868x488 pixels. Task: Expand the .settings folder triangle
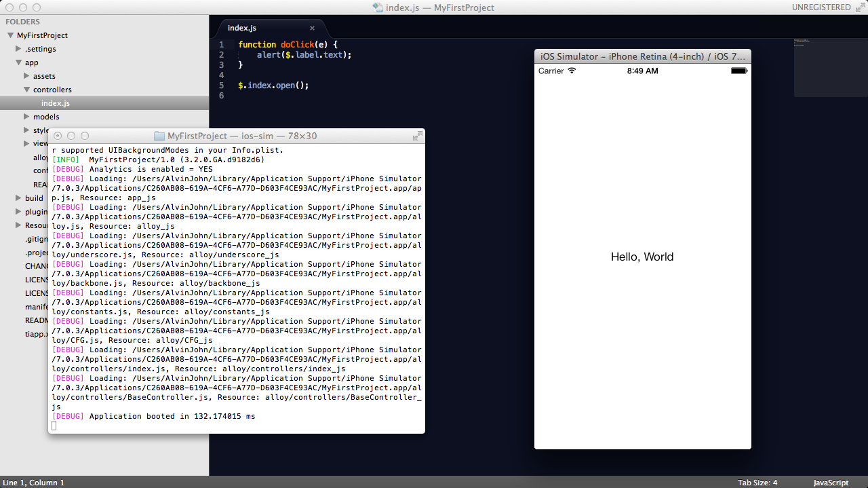[19, 49]
